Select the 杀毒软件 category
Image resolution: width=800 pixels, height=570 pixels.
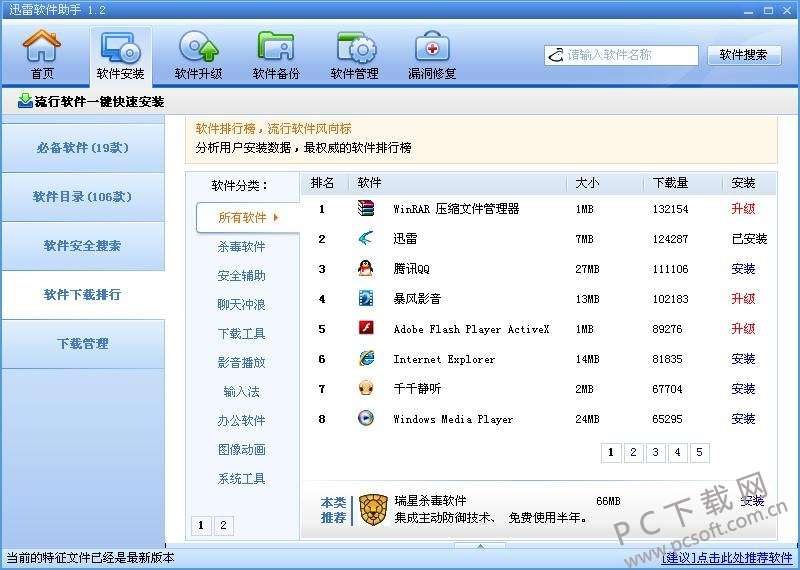click(x=241, y=247)
